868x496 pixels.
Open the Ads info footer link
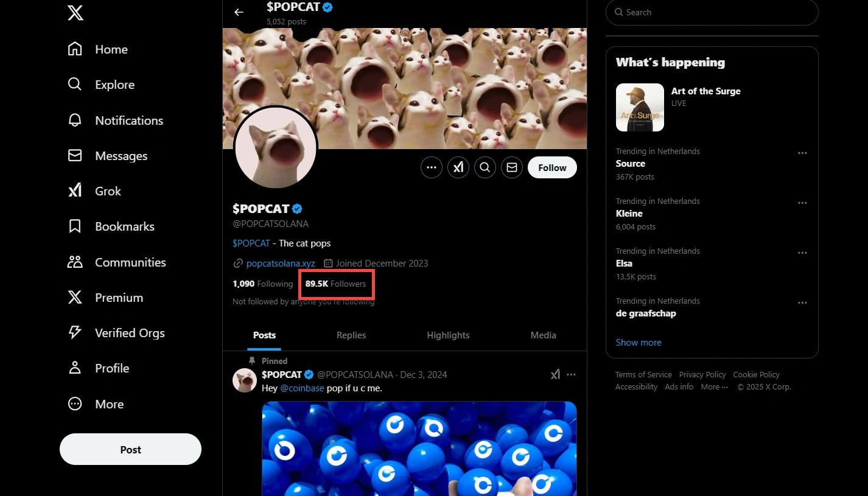pos(679,387)
